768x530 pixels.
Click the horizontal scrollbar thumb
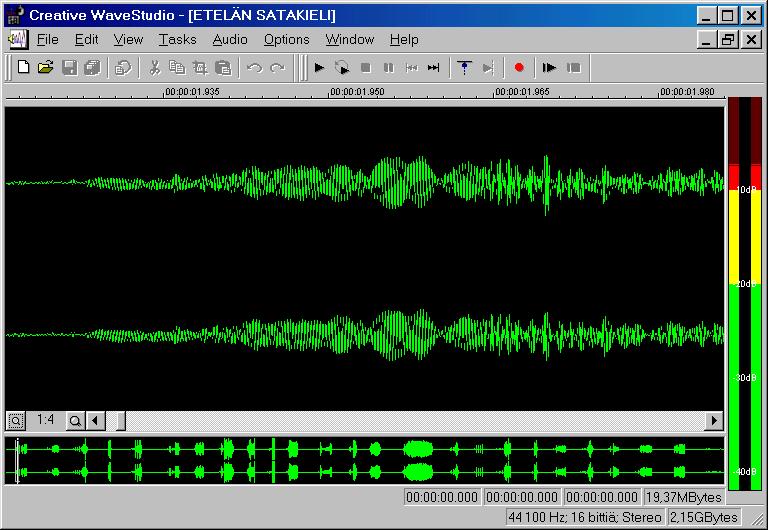(x=120, y=420)
